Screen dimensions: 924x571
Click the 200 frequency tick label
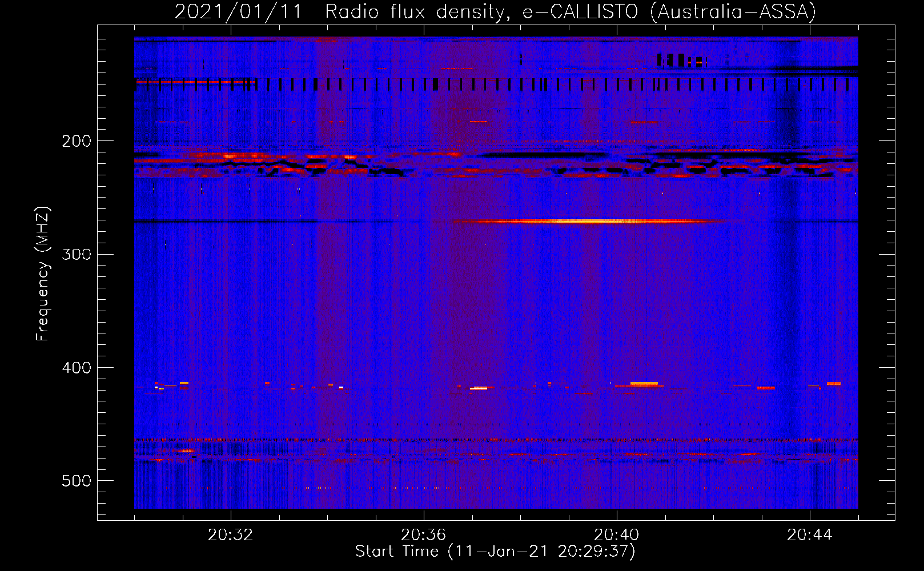[x=76, y=141]
